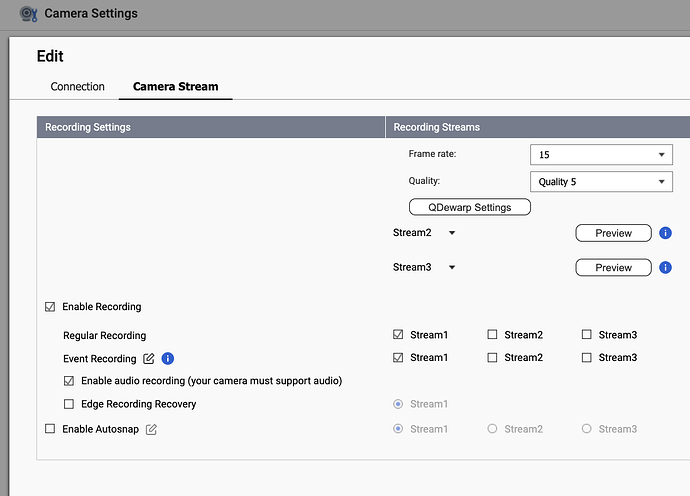
Task: Click edit icon next to Enable Autosnap
Action: [152, 429]
